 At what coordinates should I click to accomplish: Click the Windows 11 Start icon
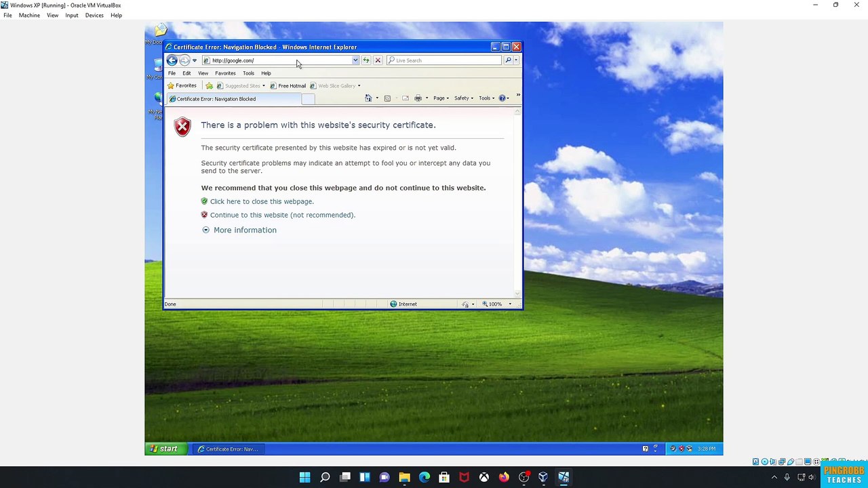click(x=305, y=477)
